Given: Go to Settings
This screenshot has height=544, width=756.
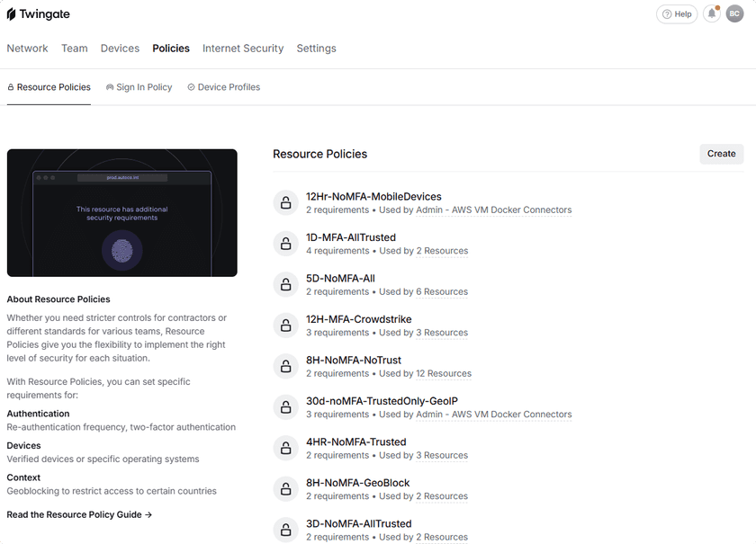Looking at the screenshot, I should (316, 49).
